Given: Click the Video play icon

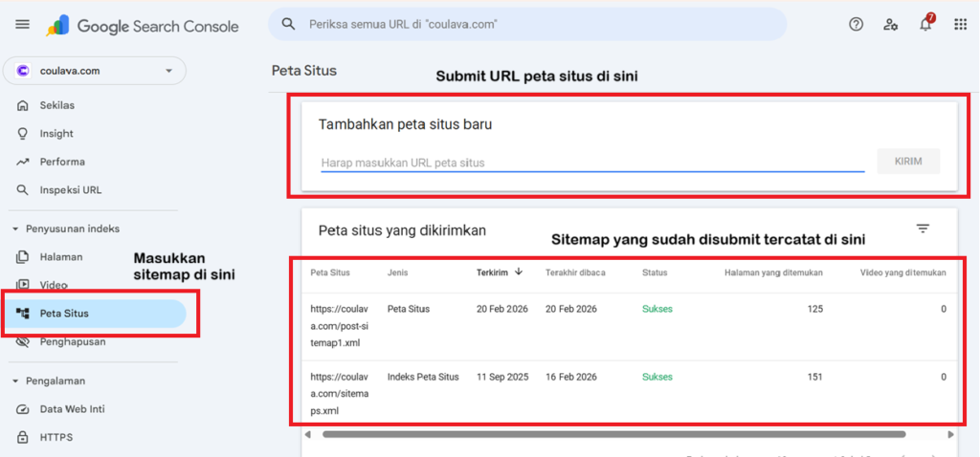Looking at the screenshot, I should 23,285.
